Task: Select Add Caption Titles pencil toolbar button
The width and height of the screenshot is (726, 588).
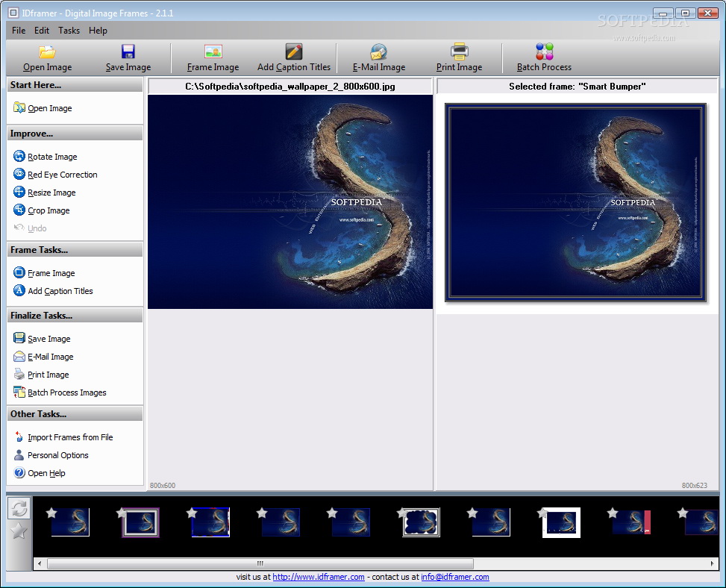Action: click(294, 58)
